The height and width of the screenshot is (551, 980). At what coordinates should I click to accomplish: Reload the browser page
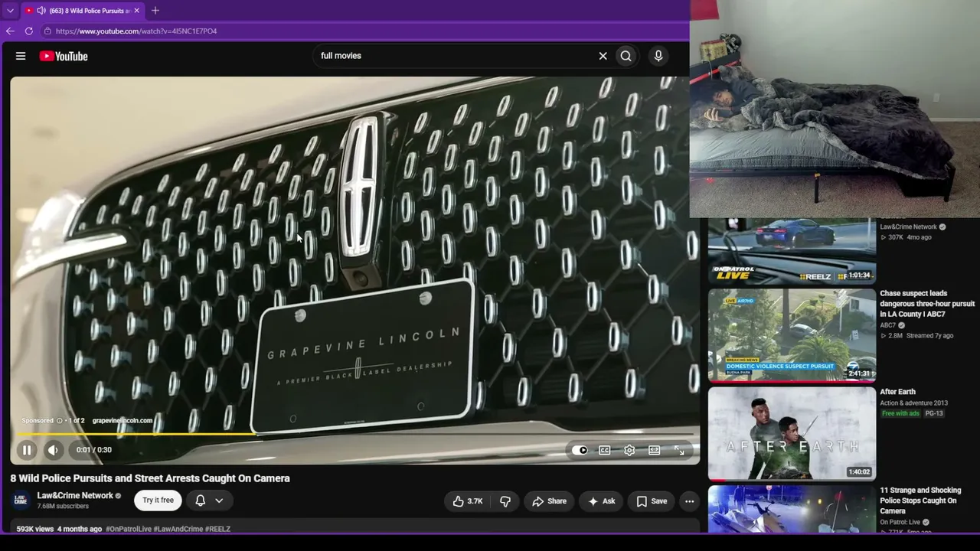[x=29, y=31]
